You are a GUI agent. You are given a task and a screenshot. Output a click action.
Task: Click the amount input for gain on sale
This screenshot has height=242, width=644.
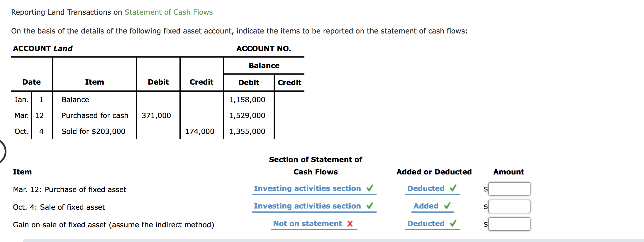[510, 224]
